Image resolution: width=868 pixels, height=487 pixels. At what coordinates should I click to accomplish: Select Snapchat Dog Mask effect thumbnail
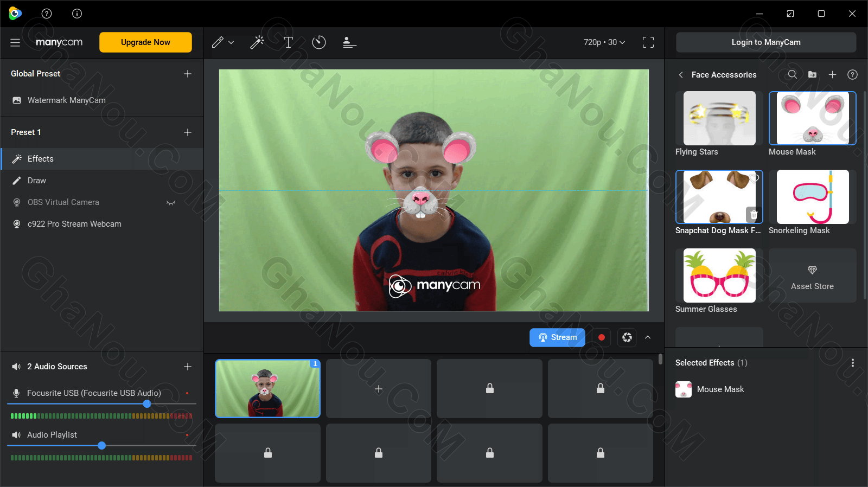pyautogui.click(x=719, y=197)
